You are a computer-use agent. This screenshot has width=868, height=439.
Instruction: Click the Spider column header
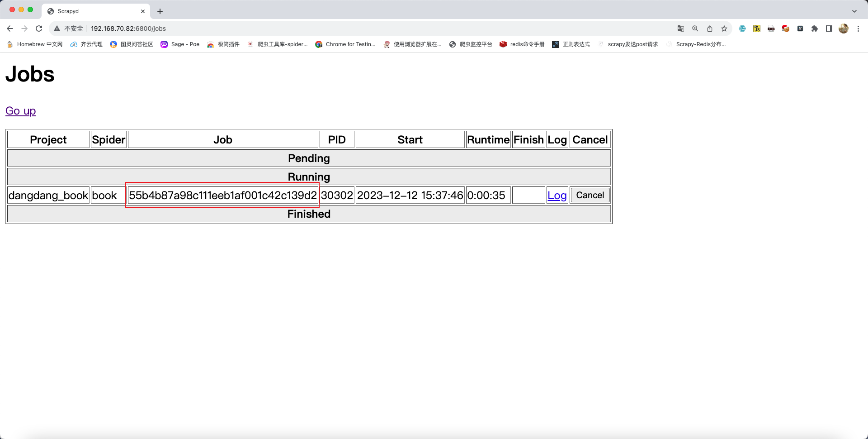(108, 140)
